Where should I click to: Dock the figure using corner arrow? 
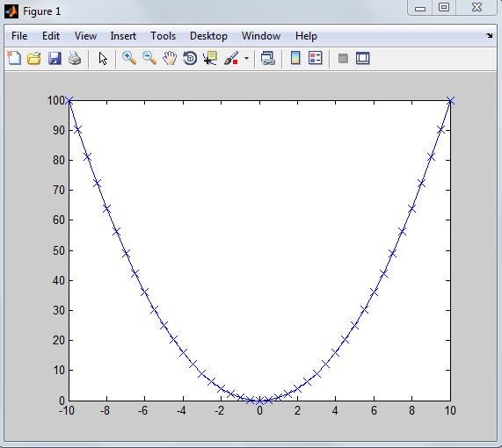[489, 35]
